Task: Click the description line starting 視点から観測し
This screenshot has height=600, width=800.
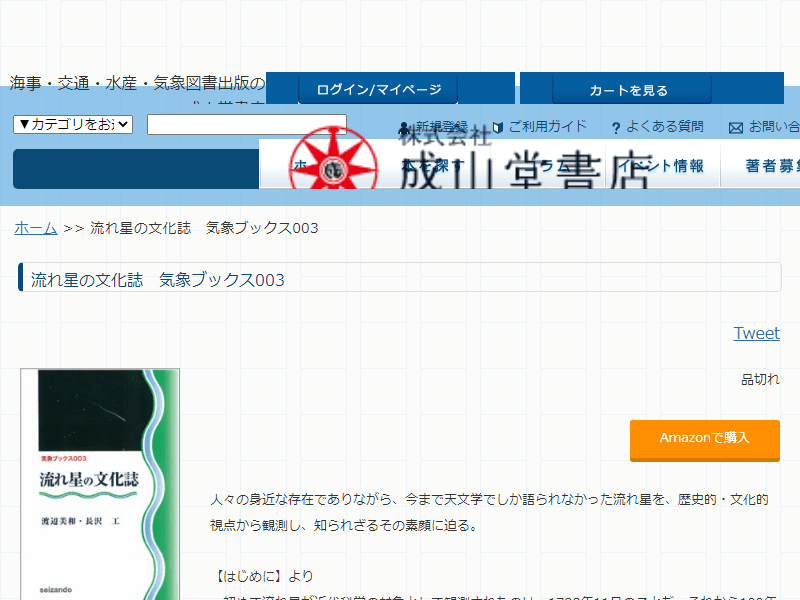Action: coord(344,525)
